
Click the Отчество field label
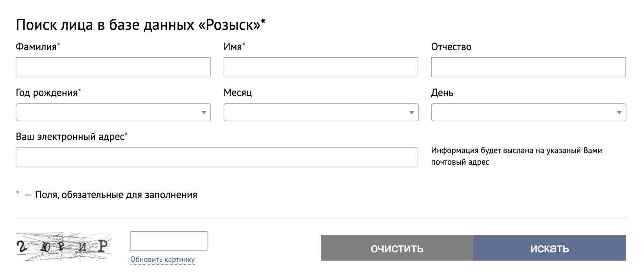(x=451, y=47)
